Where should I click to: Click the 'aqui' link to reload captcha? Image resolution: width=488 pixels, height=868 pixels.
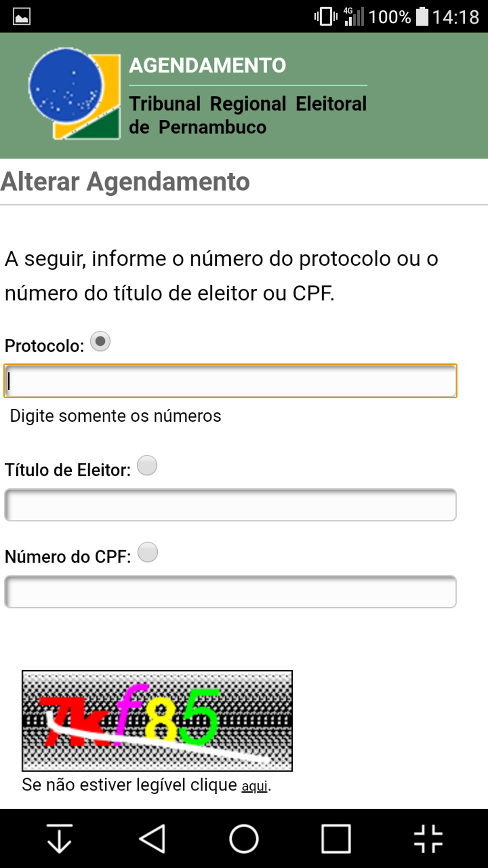tap(255, 786)
